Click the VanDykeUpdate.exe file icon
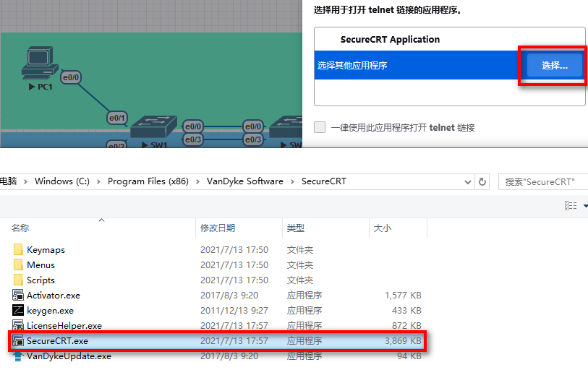Screen dimensions: 588x383 [17, 356]
